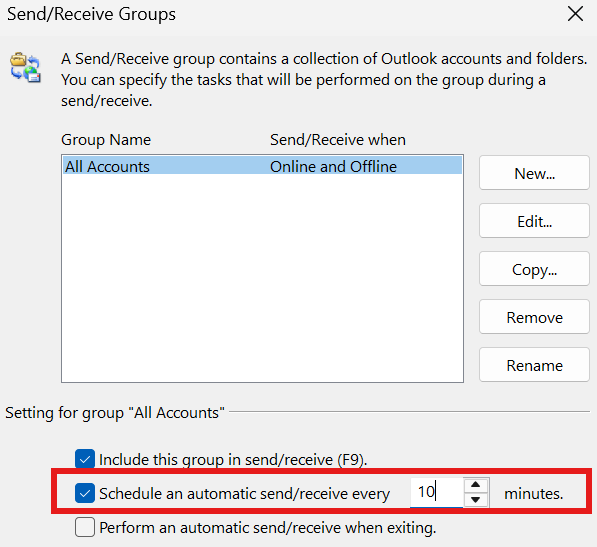Close the Send/Receive Groups dialog

click(575, 14)
